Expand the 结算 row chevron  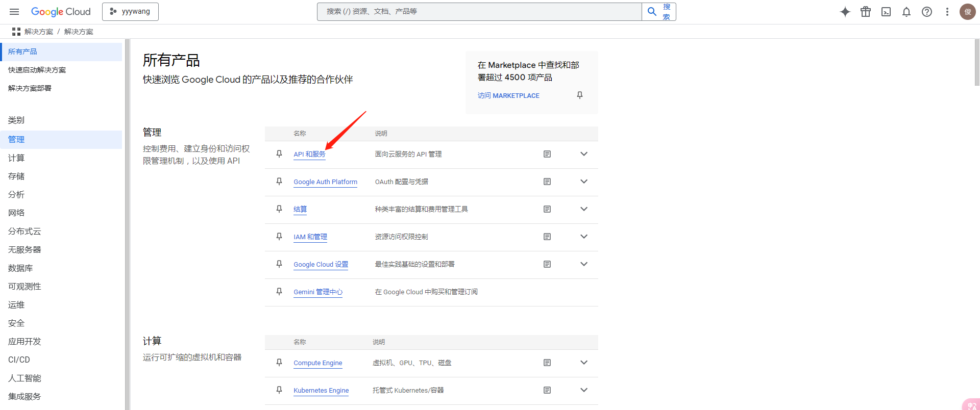584,209
